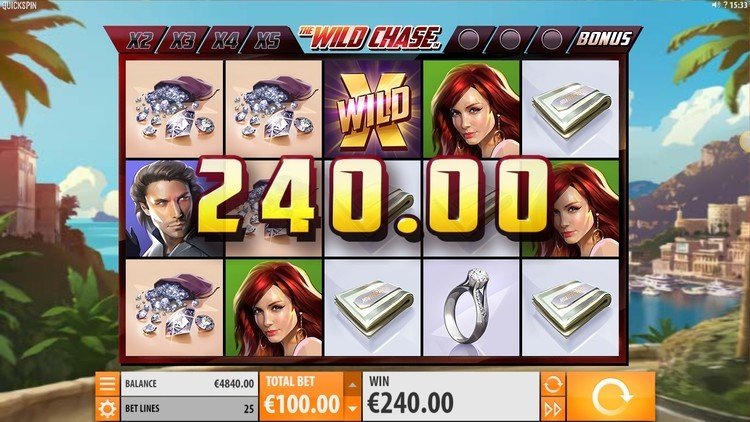The width and height of the screenshot is (750, 422).
Task: Open the hamburger menu icon
Action: pos(107,384)
